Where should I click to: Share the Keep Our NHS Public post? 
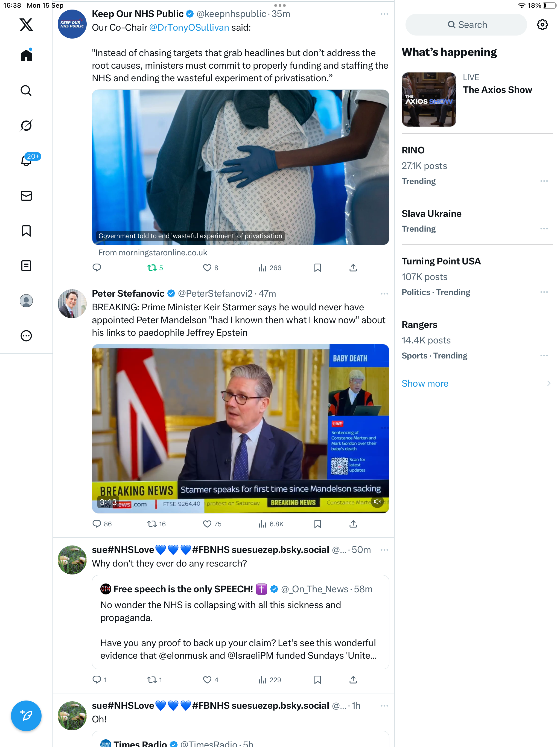pos(353,268)
